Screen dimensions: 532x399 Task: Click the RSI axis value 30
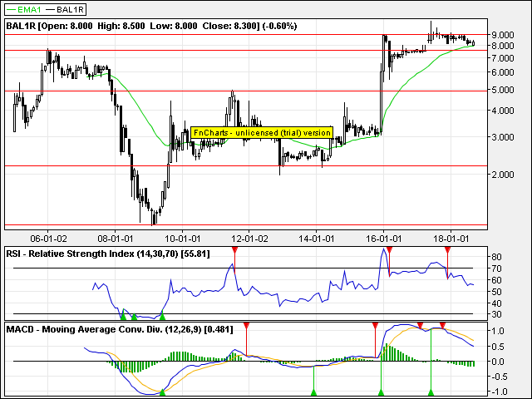[496, 314]
